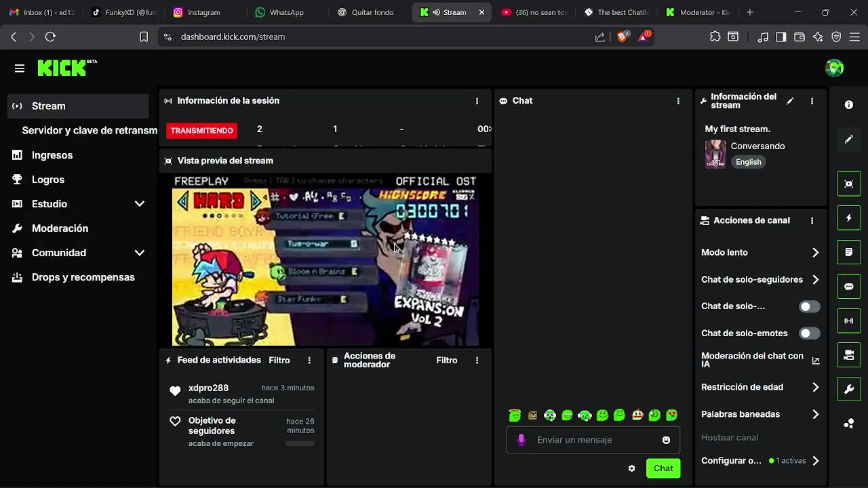Open Acciones de canal three-dot menu

point(812,220)
